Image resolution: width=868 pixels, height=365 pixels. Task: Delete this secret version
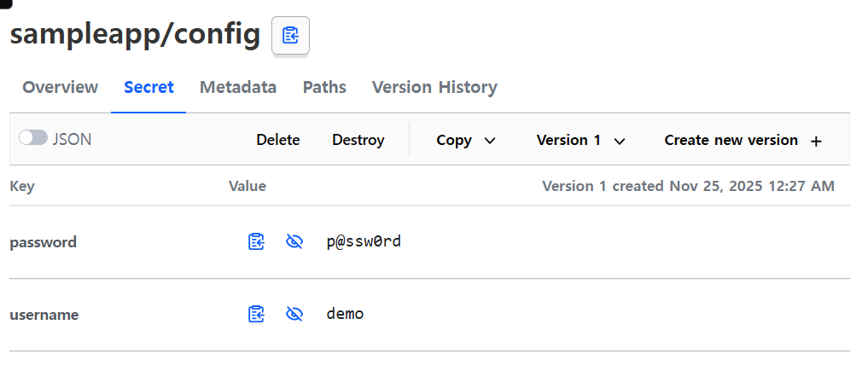point(278,140)
